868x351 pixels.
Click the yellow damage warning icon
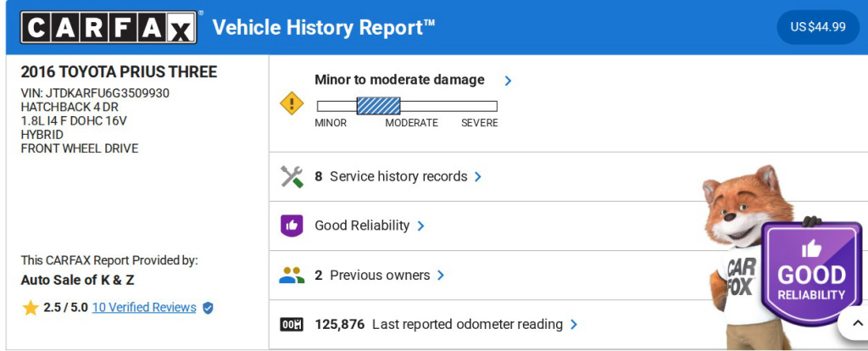(292, 103)
